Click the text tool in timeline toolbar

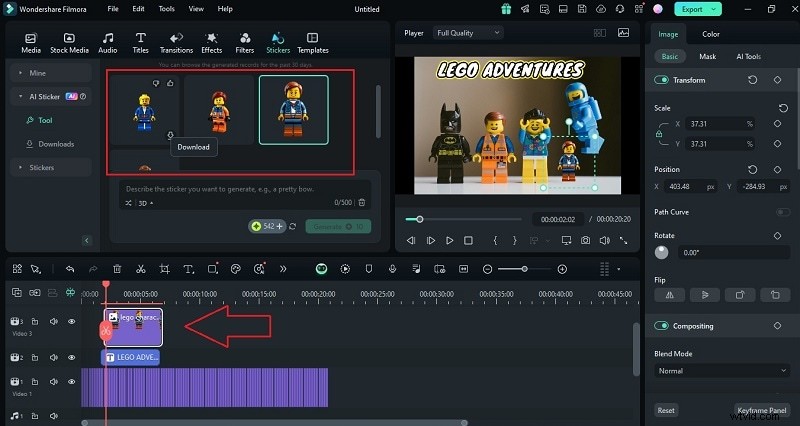pyautogui.click(x=188, y=269)
